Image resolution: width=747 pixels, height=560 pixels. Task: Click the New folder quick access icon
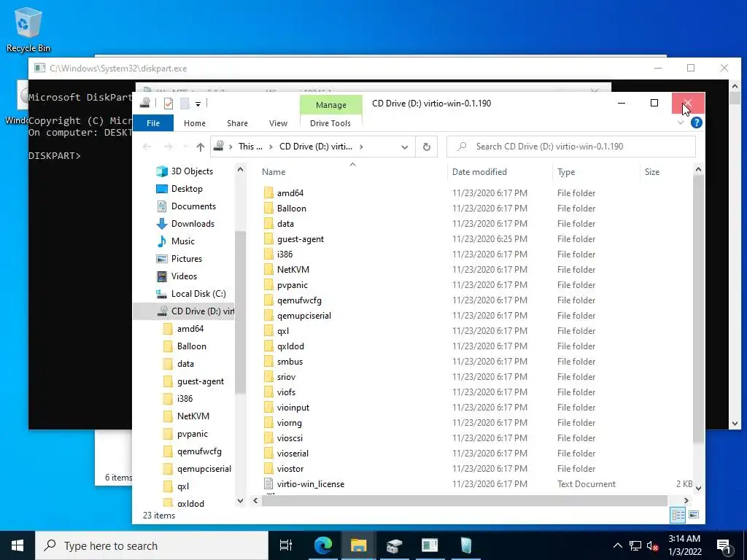click(185, 104)
